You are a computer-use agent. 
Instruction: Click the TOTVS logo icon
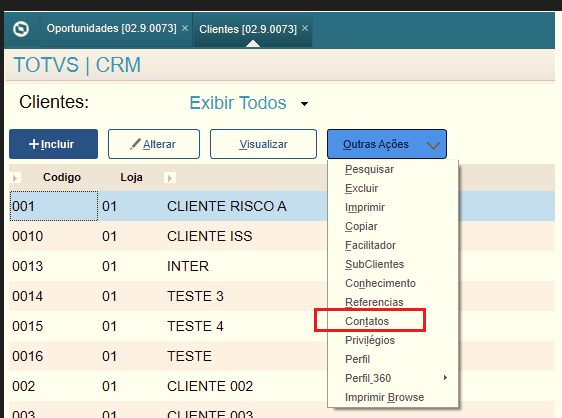tap(21, 29)
